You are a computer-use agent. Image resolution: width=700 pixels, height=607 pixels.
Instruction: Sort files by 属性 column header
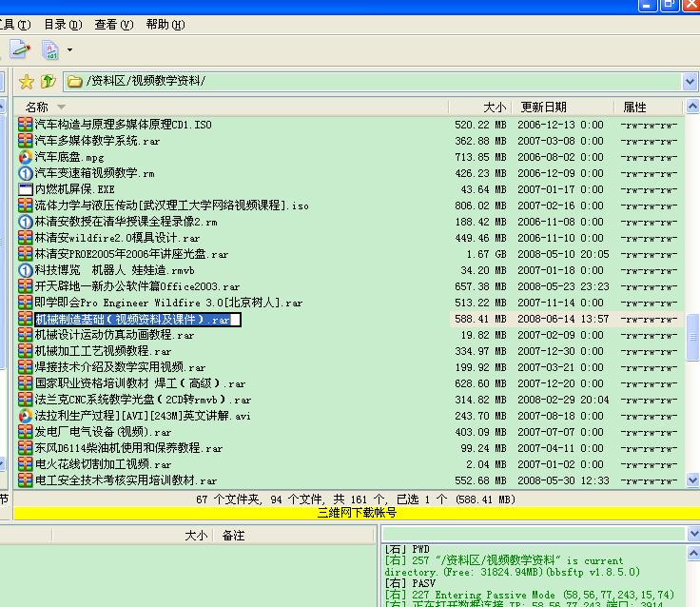[x=649, y=108]
